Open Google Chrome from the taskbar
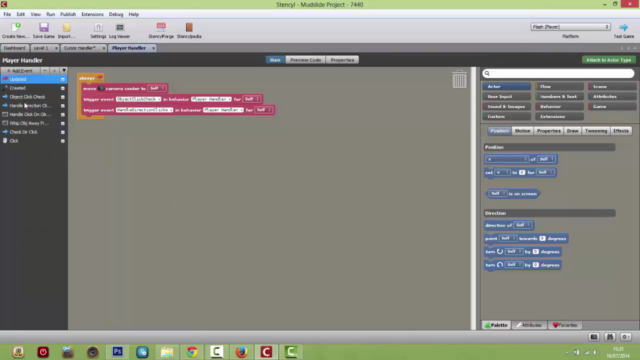The image size is (640, 360). tap(192, 351)
